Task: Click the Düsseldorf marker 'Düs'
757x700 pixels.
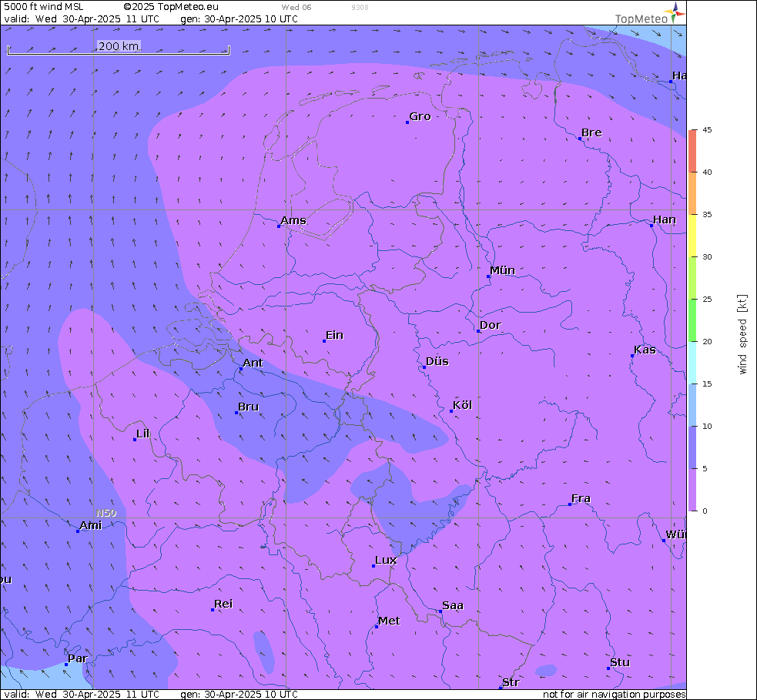Action: point(424,367)
